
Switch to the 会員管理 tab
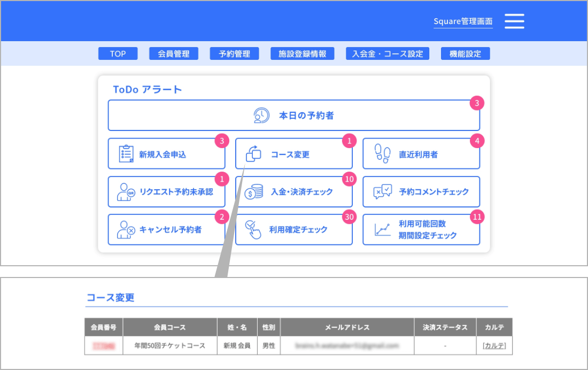pyautogui.click(x=174, y=53)
